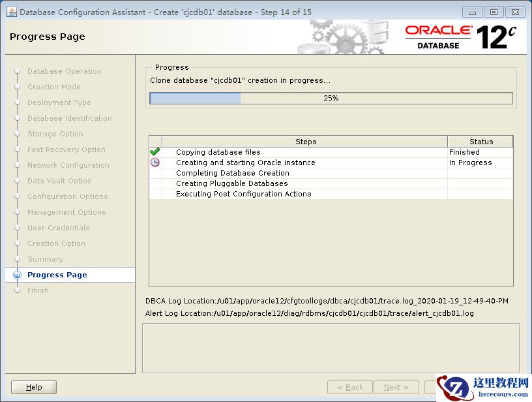The image size is (532, 402).
Task: Click the 25% progress bar
Action: [x=331, y=99]
